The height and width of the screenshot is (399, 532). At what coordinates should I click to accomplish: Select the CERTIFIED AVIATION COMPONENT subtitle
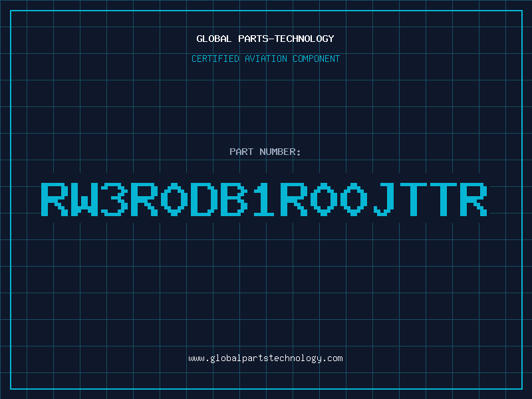tap(265, 59)
